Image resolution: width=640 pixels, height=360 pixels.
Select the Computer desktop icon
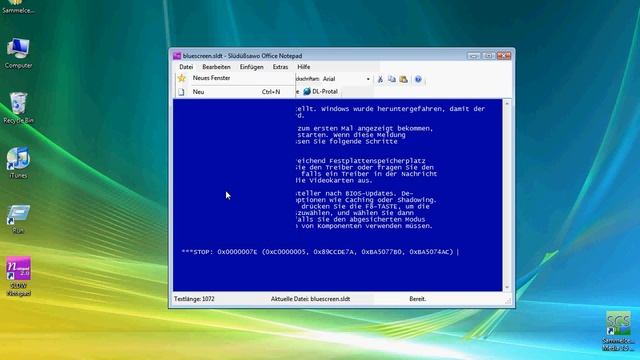[18, 53]
